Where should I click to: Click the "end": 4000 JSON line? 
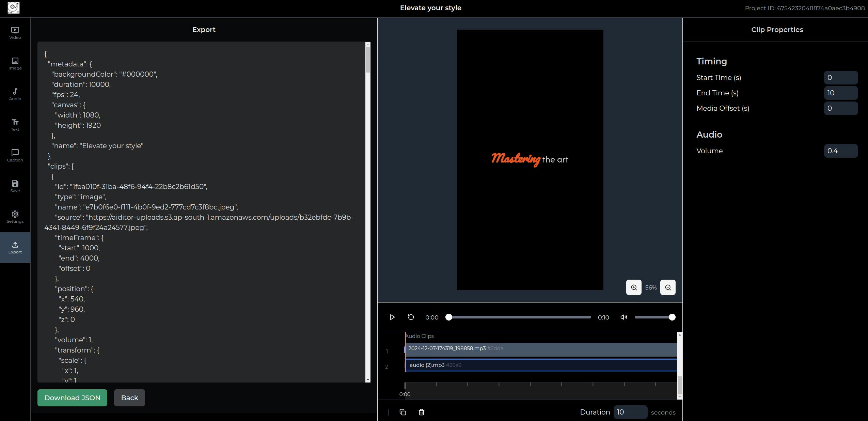[79, 258]
